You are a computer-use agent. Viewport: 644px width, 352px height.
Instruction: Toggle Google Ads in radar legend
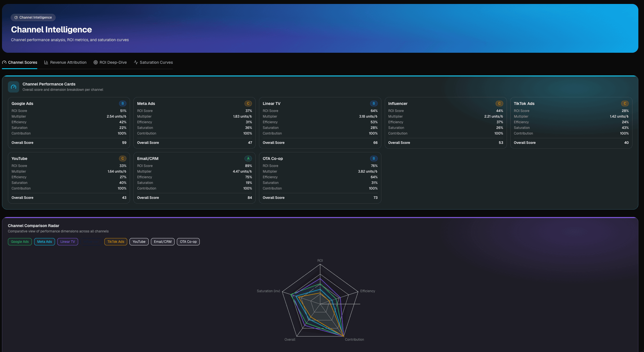tap(20, 242)
